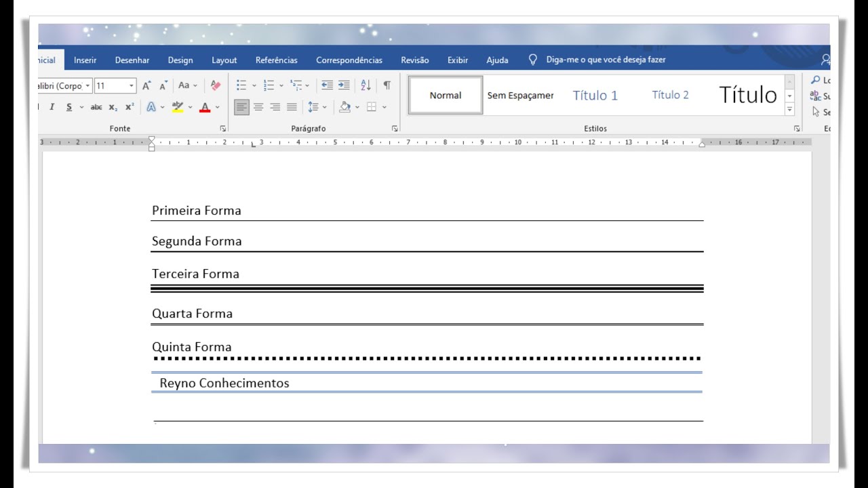Clear all formatting with the eraser icon
The height and width of the screenshot is (488, 868).
pos(216,86)
